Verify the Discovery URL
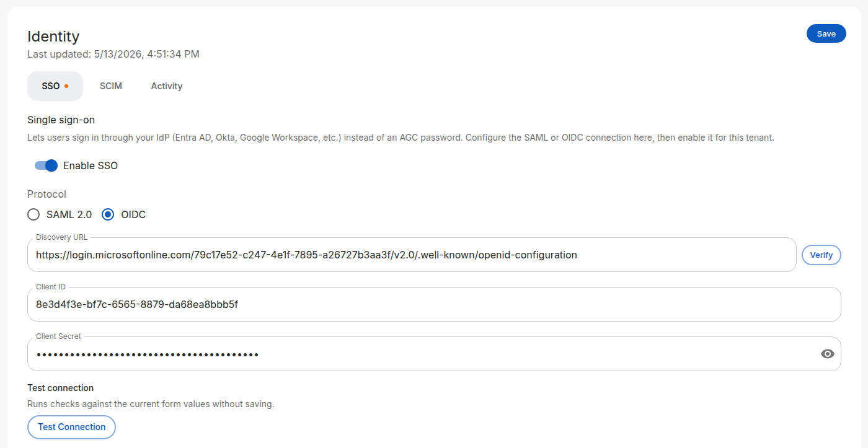The height and width of the screenshot is (448, 868). [x=821, y=255]
